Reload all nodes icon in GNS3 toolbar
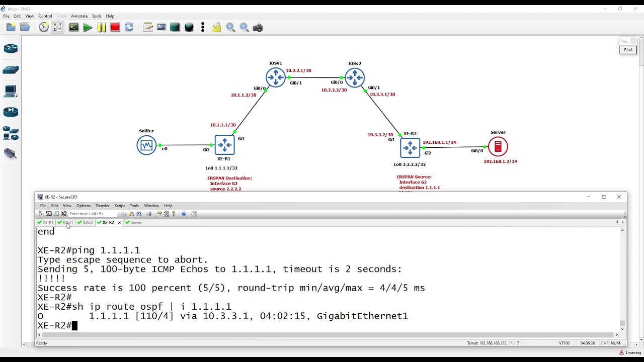The image size is (644, 362). [x=129, y=27]
